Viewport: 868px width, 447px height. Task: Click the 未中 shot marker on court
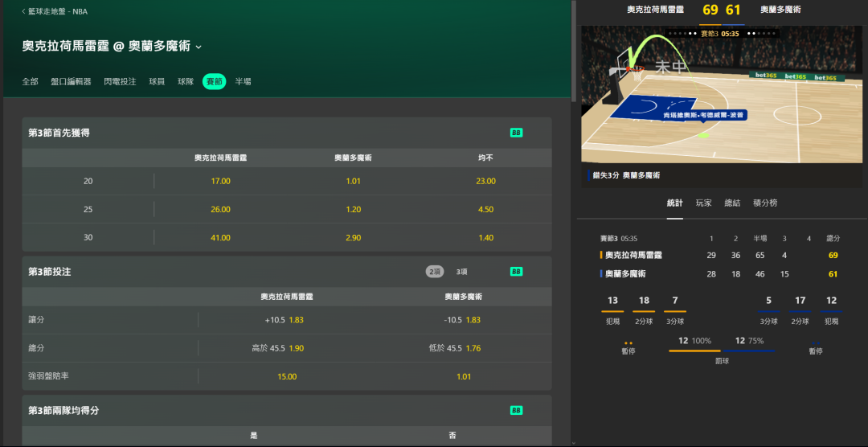[x=670, y=68]
